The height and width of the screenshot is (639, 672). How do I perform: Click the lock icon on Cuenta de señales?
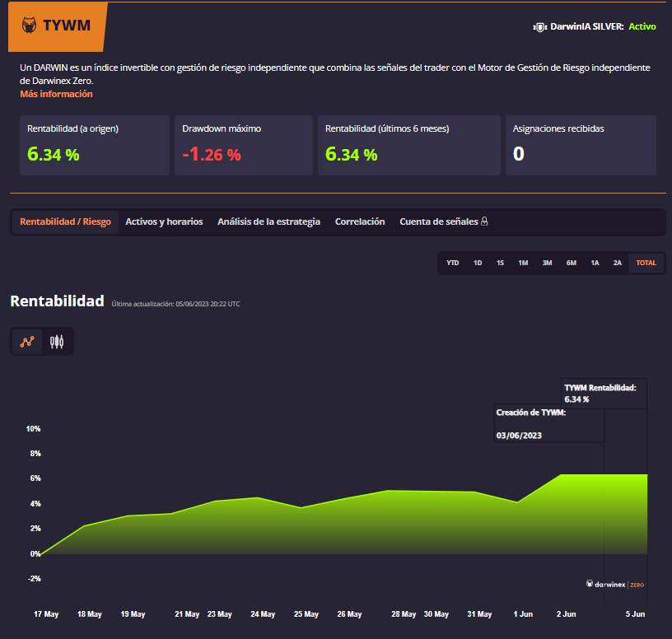pyautogui.click(x=484, y=222)
